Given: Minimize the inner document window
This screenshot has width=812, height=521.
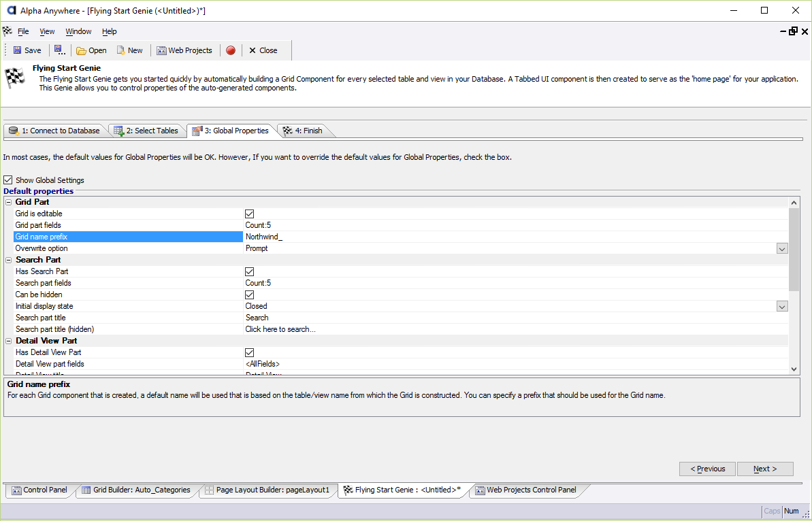Looking at the screenshot, I should (783, 31).
